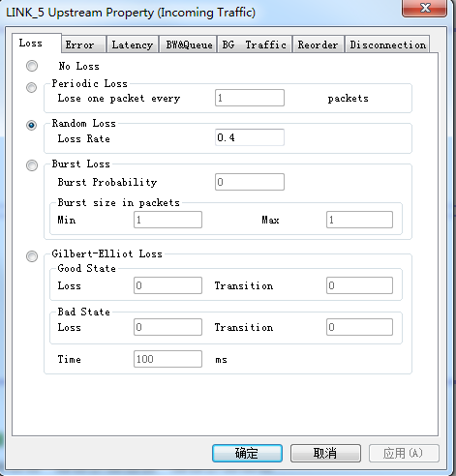Click the Time ms input field
The height and width of the screenshot is (476, 456).
click(x=168, y=359)
